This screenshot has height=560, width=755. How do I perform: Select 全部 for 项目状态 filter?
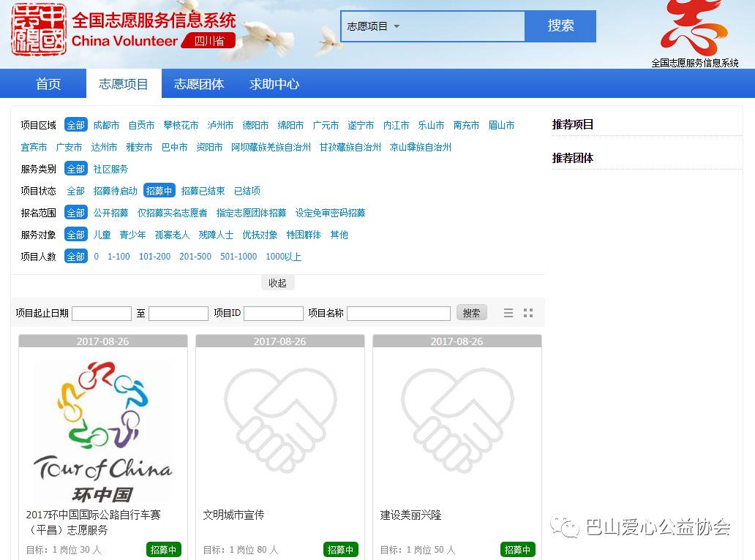tap(75, 191)
